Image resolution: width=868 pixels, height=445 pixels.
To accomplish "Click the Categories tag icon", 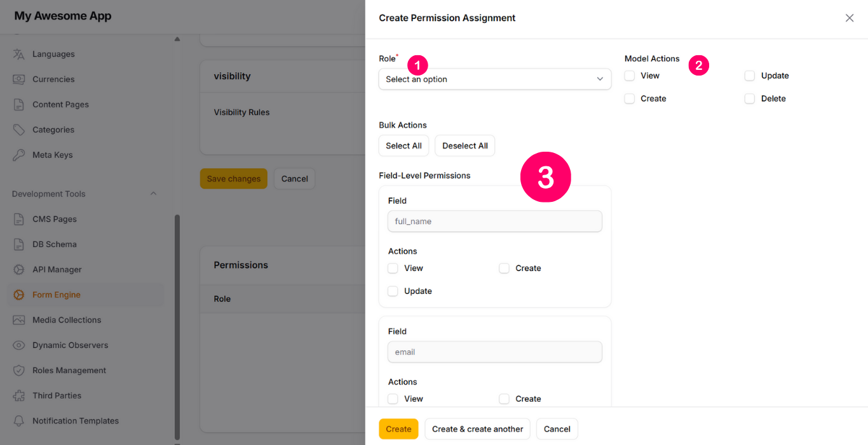I will [19, 130].
